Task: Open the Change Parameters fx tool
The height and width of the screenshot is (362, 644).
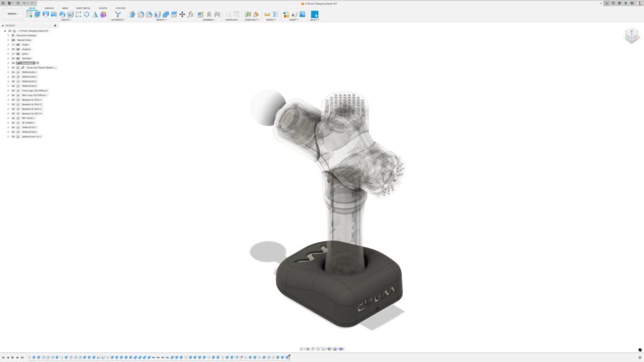Action: click(191, 14)
